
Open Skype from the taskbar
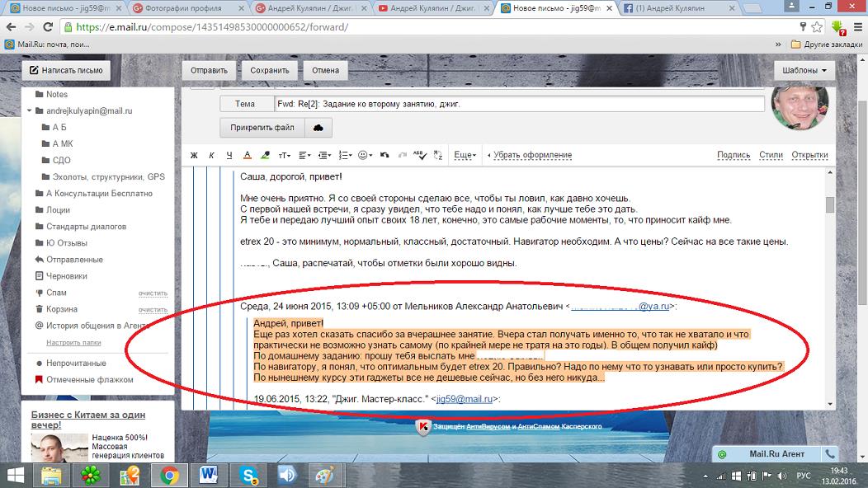tap(248, 476)
